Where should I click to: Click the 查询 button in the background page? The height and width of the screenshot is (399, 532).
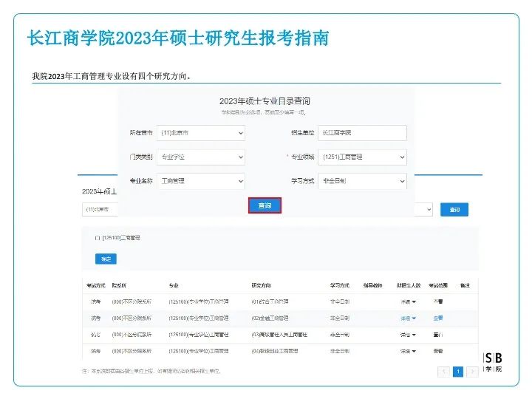pyautogui.click(x=454, y=210)
